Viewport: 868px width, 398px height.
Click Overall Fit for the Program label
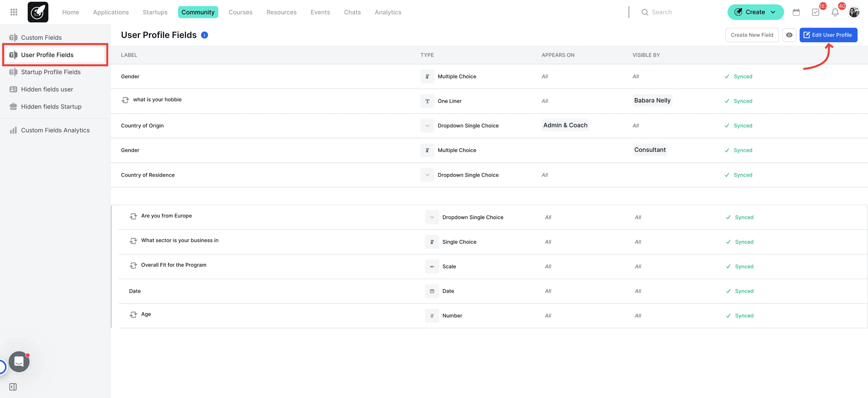tap(174, 265)
